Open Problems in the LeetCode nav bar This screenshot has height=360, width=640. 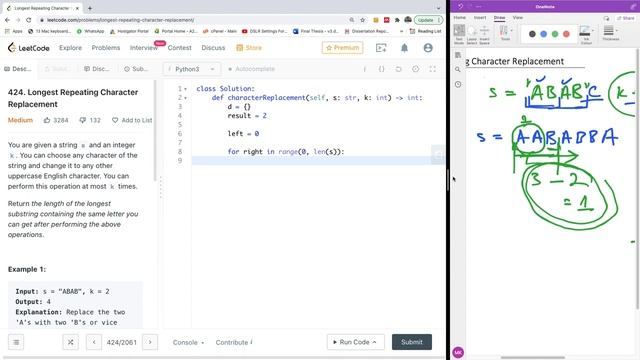pos(106,48)
